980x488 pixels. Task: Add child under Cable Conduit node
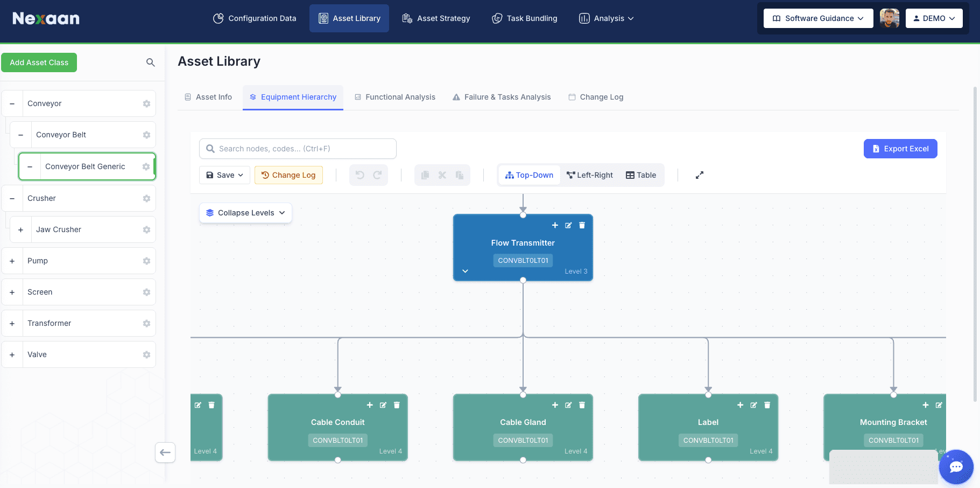[x=370, y=405]
